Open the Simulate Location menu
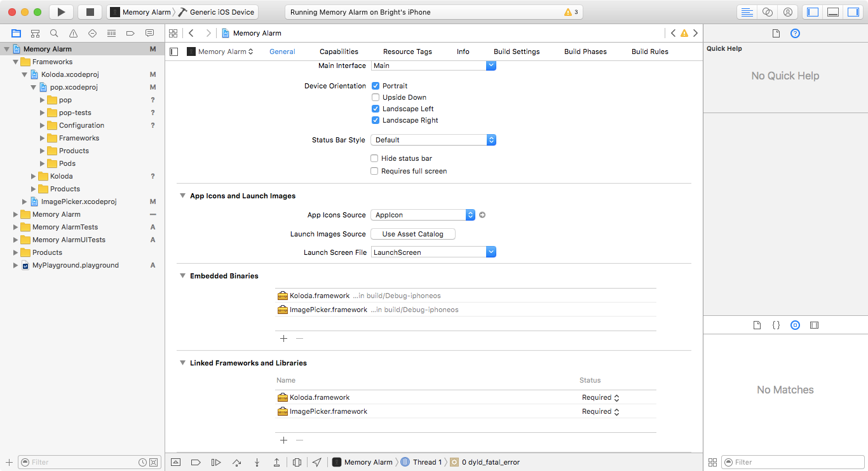Image resolution: width=868 pixels, height=471 pixels. click(317, 462)
